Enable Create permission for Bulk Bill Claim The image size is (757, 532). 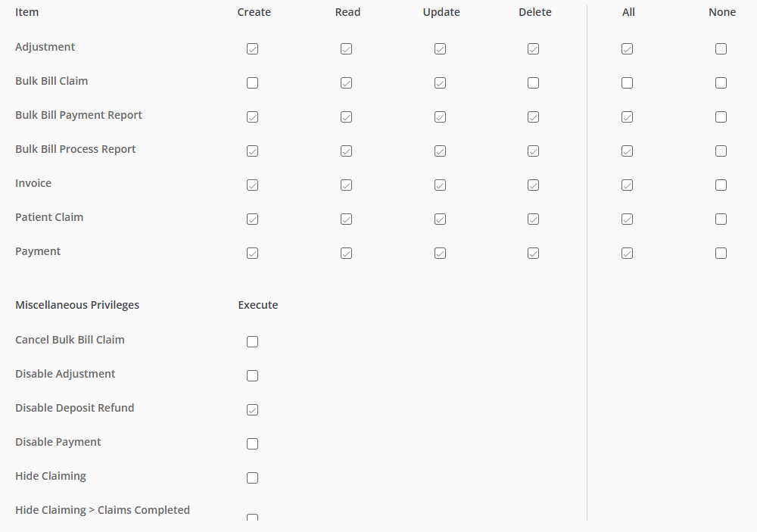(x=253, y=83)
